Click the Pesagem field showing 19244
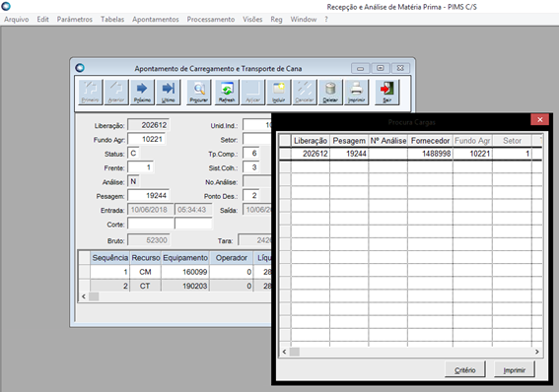This screenshot has width=559, height=392. point(148,195)
